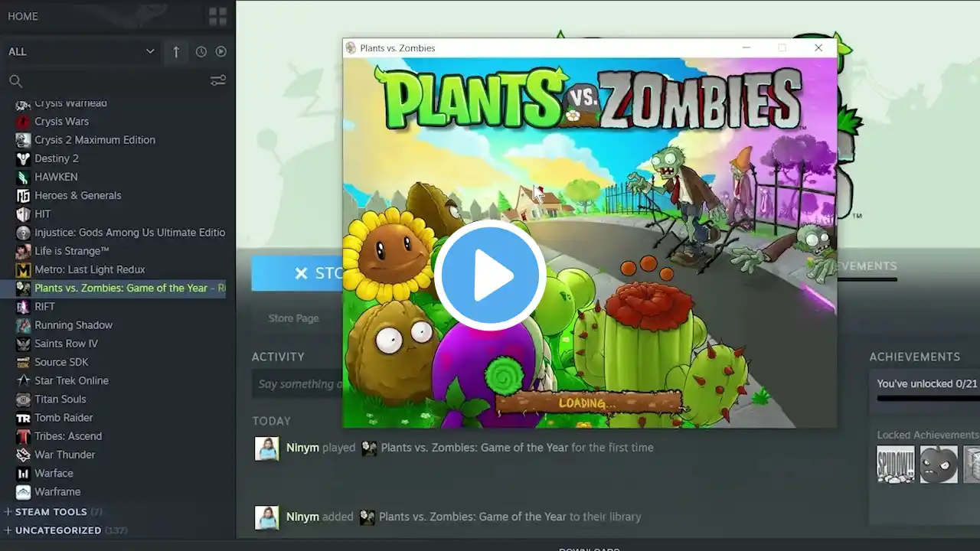This screenshot has width=980, height=551.
Task: Click the Destiny 2 game icon
Action: pyautogui.click(x=23, y=158)
